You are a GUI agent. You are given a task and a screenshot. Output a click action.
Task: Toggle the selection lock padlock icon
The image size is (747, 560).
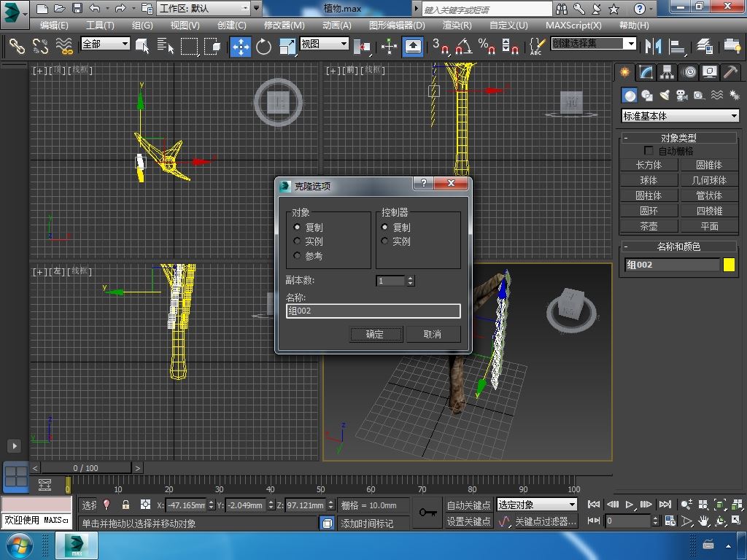[x=125, y=505]
